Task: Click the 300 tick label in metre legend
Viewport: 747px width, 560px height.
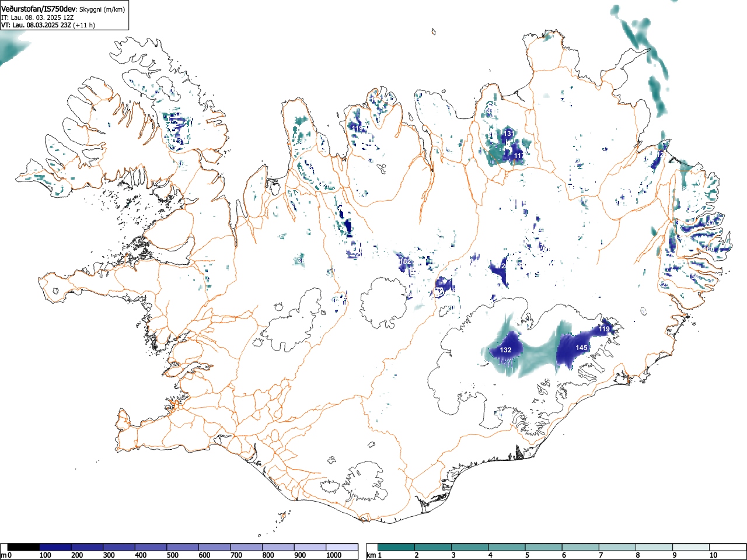Action: click(109, 555)
